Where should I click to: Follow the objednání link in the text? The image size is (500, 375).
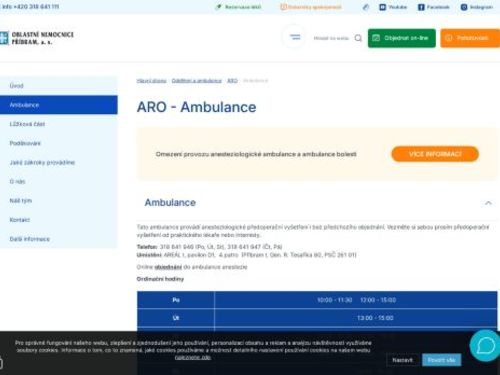[168, 267]
